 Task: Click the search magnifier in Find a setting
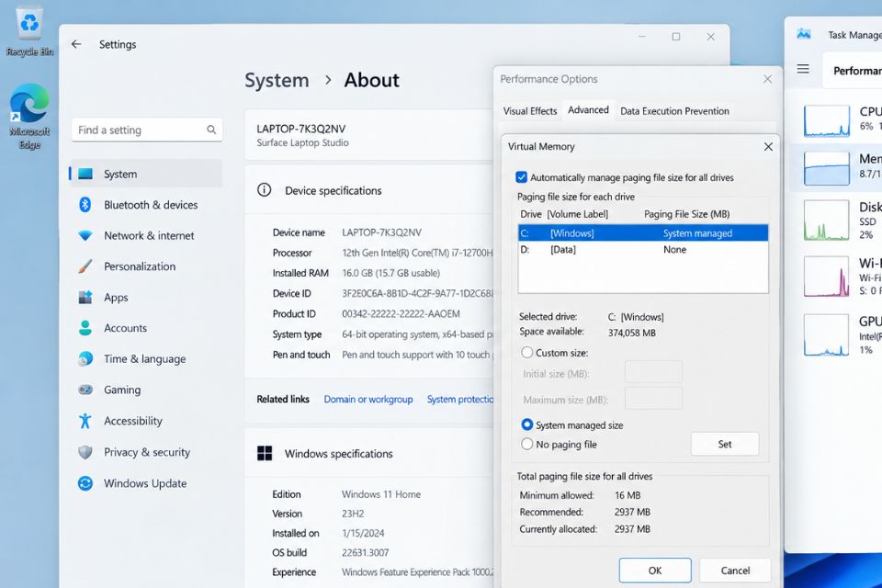pyautogui.click(x=211, y=130)
